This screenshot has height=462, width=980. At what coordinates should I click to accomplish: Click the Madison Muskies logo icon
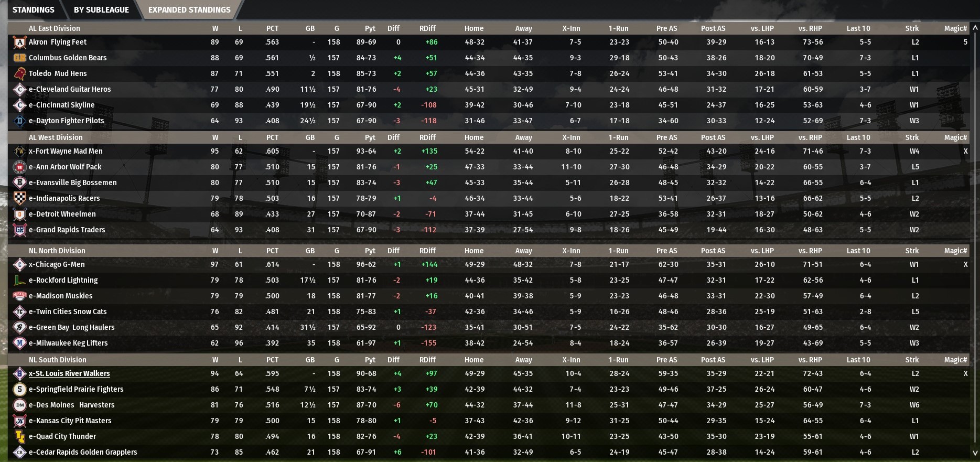19,296
